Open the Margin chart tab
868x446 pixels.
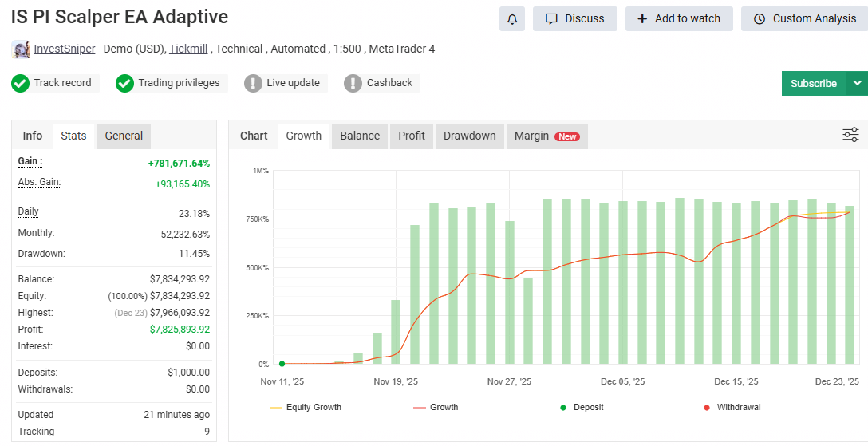click(x=547, y=136)
